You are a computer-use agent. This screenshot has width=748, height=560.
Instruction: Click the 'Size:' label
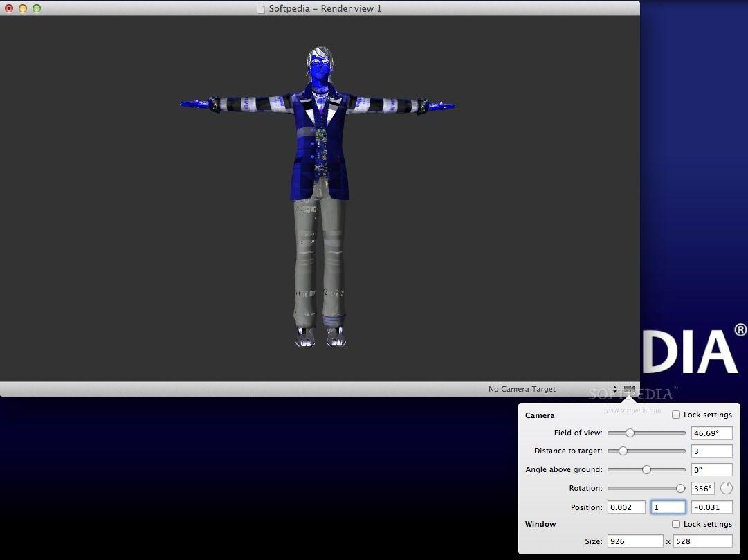click(x=594, y=541)
